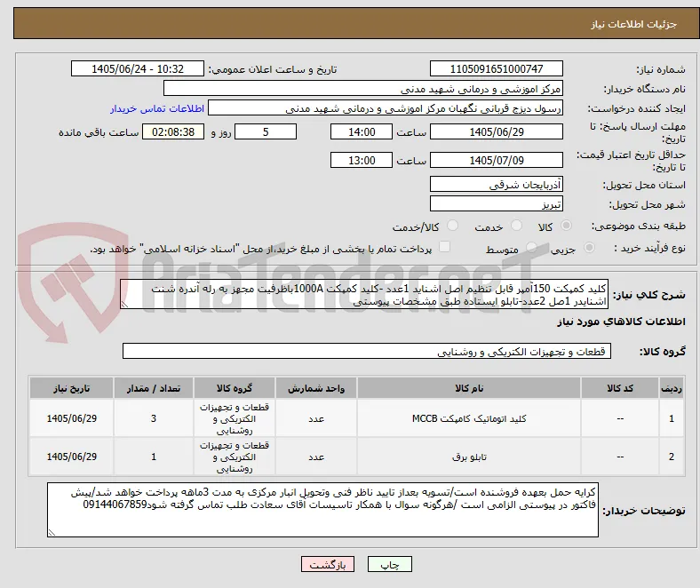Viewport: 700px width, 588px height.
Task: Toggle the اسناد خزانه اسلامی payment checkbox
Action: click(x=445, y=247)
